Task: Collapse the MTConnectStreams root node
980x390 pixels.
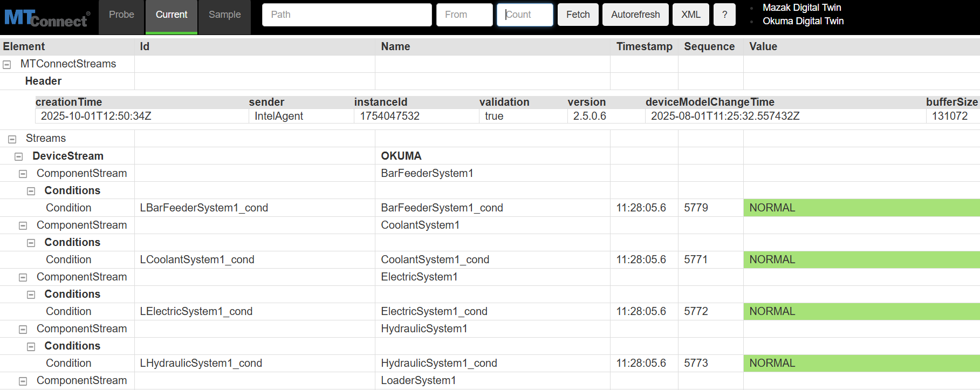Action: [x=7, y=65]
